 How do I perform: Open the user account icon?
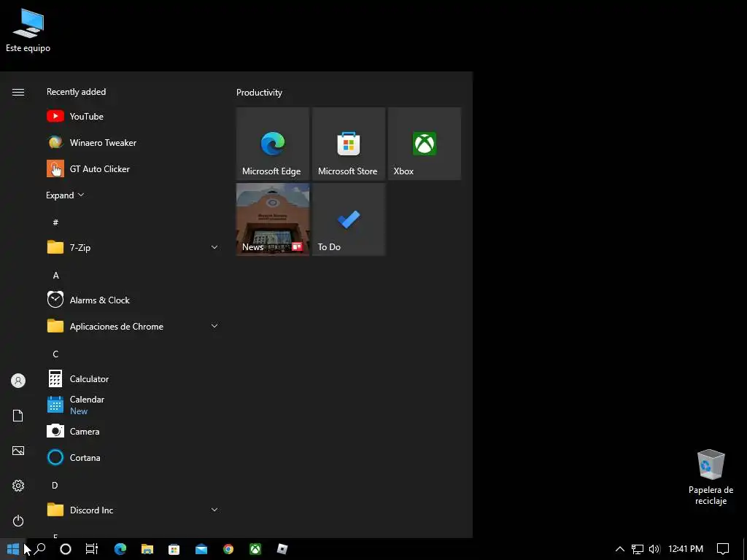(18, 381)
